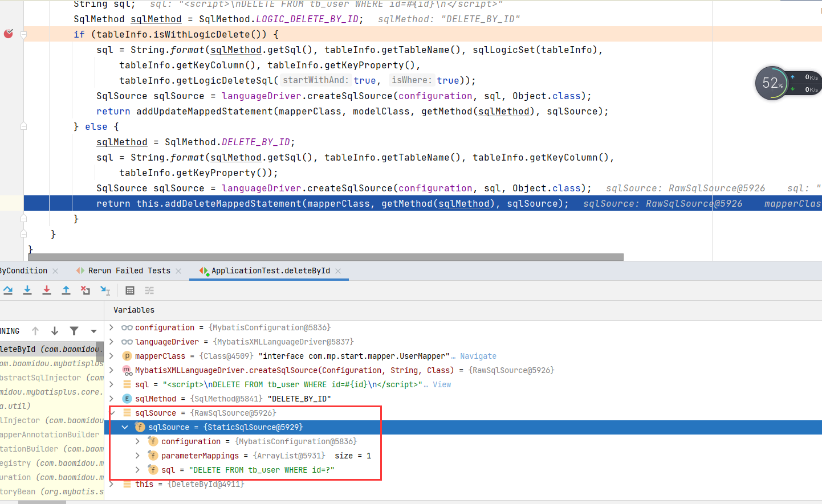
Task: Click the Navigate link for mapperClass
Action: coord(478,356)
